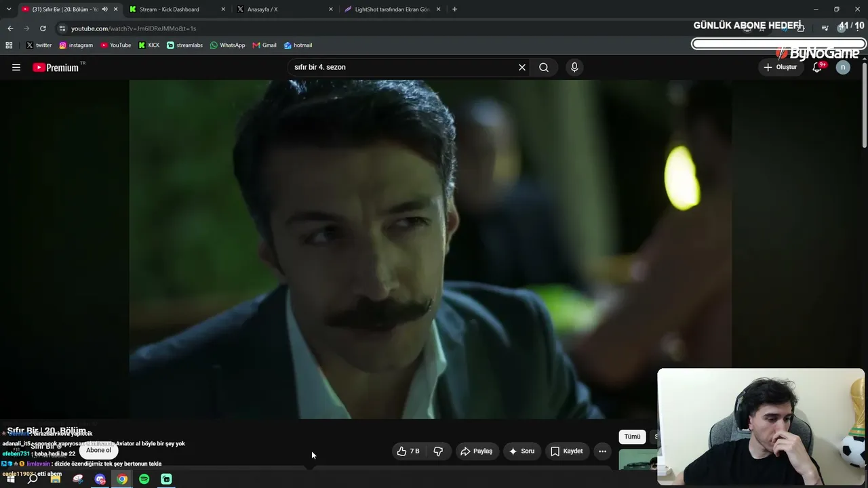
Task: Click the video player to pause
Action: tap(430, 249)
